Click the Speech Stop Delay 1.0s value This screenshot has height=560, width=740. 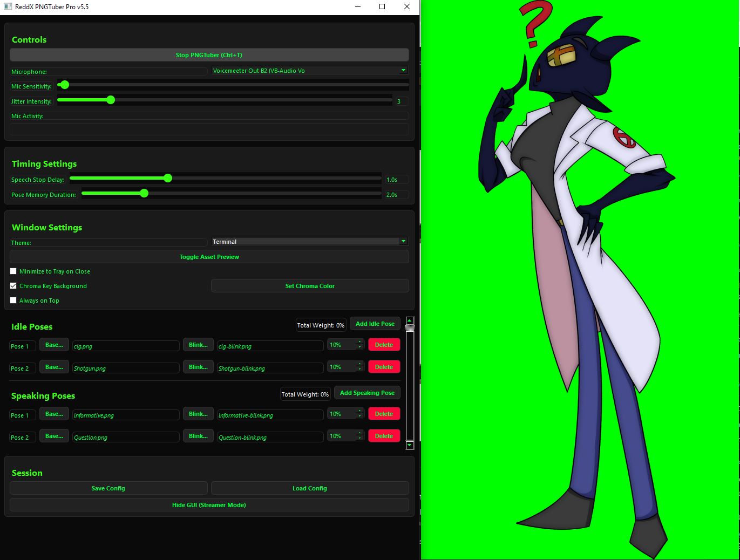[x=397, y=180]
